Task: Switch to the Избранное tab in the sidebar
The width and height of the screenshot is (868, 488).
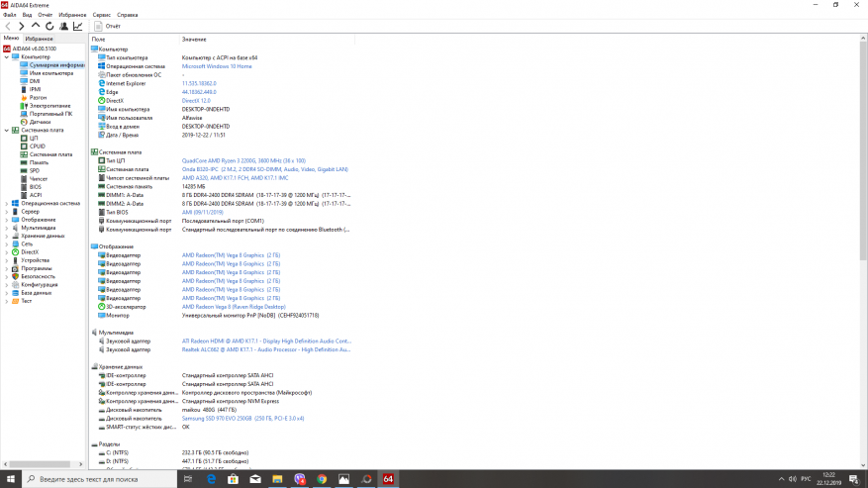Action: click(39, 39)
